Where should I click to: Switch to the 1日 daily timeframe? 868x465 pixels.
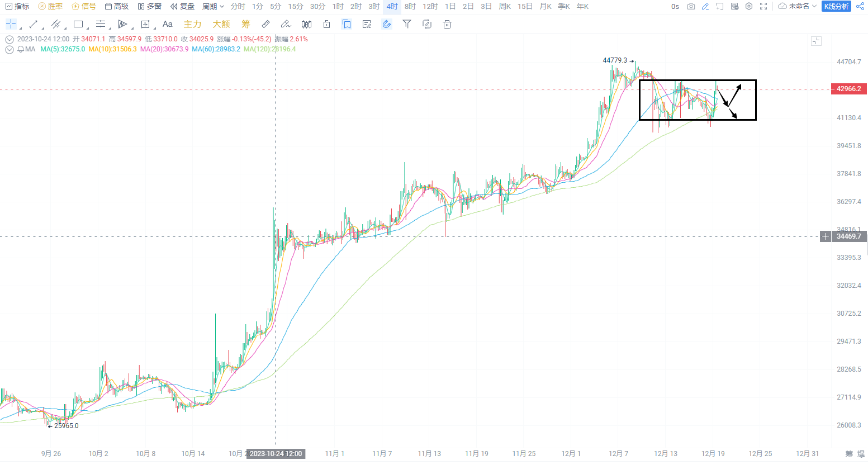tap(450, 6)
